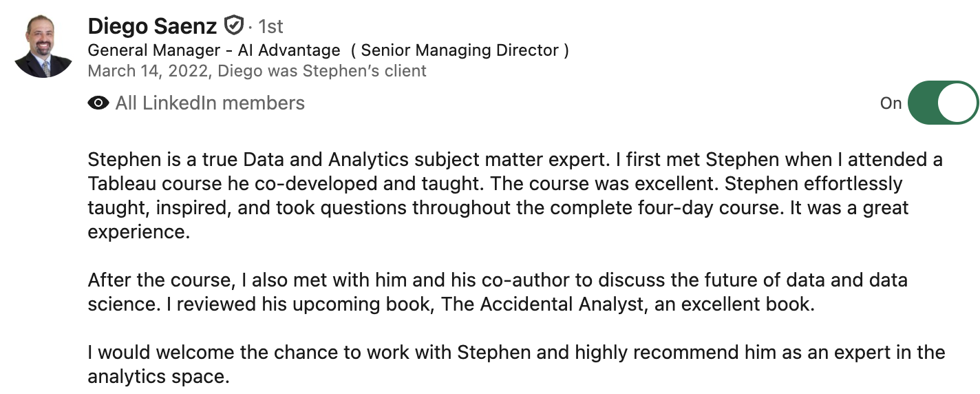Click the Senior Managing Director text
The image size is (980, 394).
coord(460,50)
